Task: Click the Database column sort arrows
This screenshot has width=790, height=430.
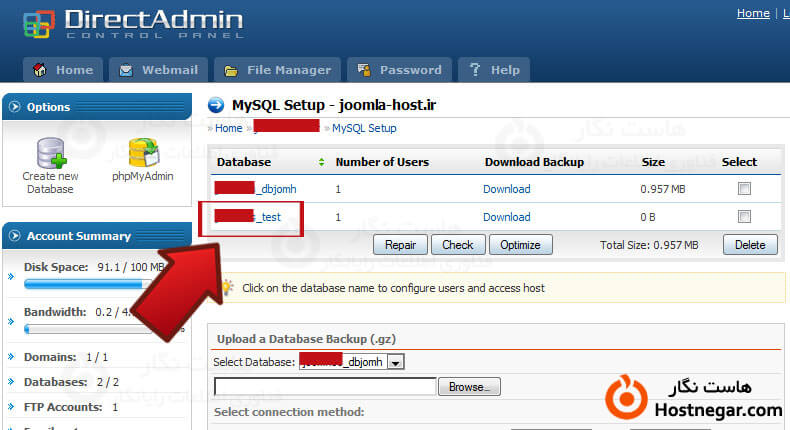Action: [x=321, y=162]
